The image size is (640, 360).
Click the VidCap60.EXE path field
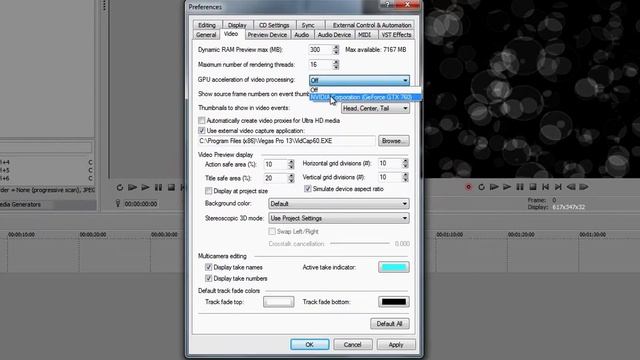(287, 141)
